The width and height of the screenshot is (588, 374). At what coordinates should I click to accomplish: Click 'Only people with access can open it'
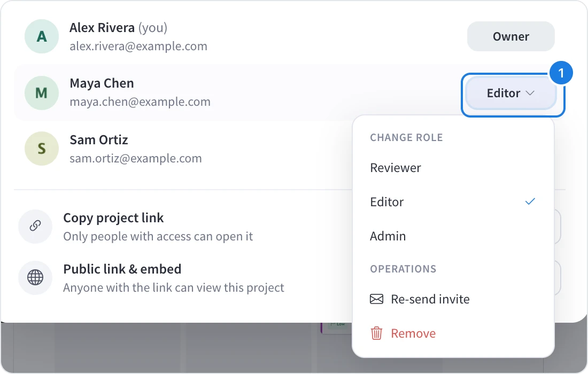pos(158,237)
